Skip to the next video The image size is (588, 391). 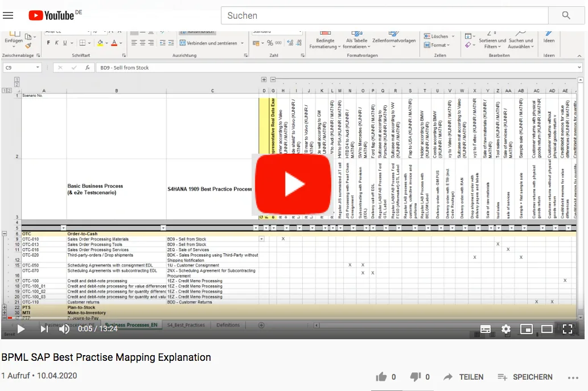pyautogui.click(x=44, y=329)
